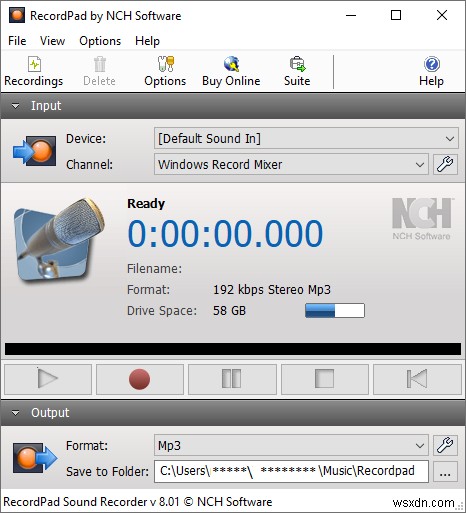Image resolution: width=466 pixels, height=513 pixels.
Task: Click the Stop button
Action: [x=325, y=379]
